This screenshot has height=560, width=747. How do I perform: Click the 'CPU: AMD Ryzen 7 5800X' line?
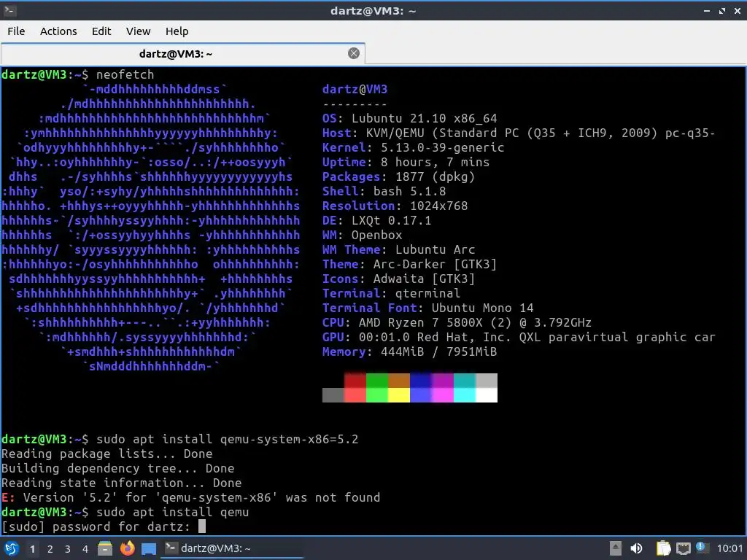457,322
